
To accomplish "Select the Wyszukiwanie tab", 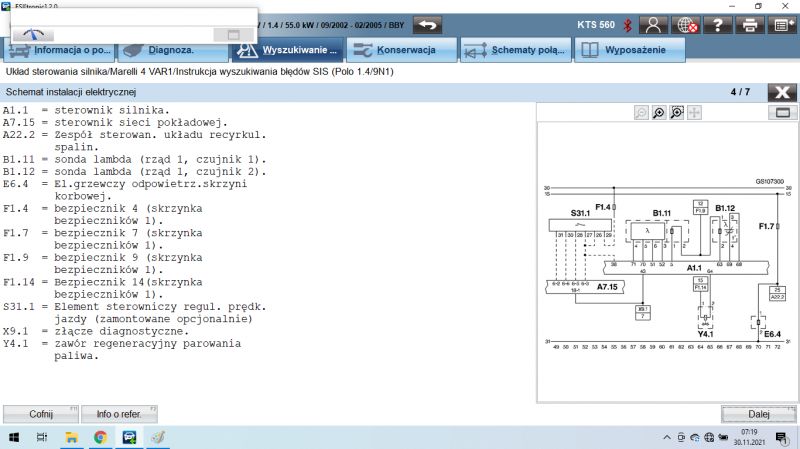I will click(288, 51).
